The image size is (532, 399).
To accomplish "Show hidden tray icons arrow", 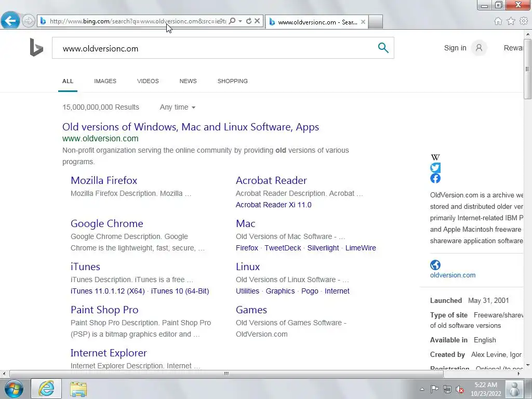I will 422,389.
